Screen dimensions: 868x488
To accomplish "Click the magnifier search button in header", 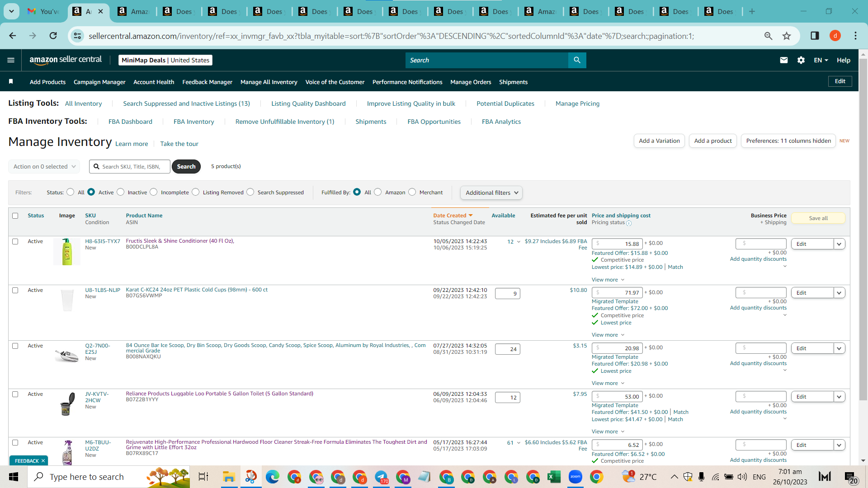I will (x=577, y=60).
